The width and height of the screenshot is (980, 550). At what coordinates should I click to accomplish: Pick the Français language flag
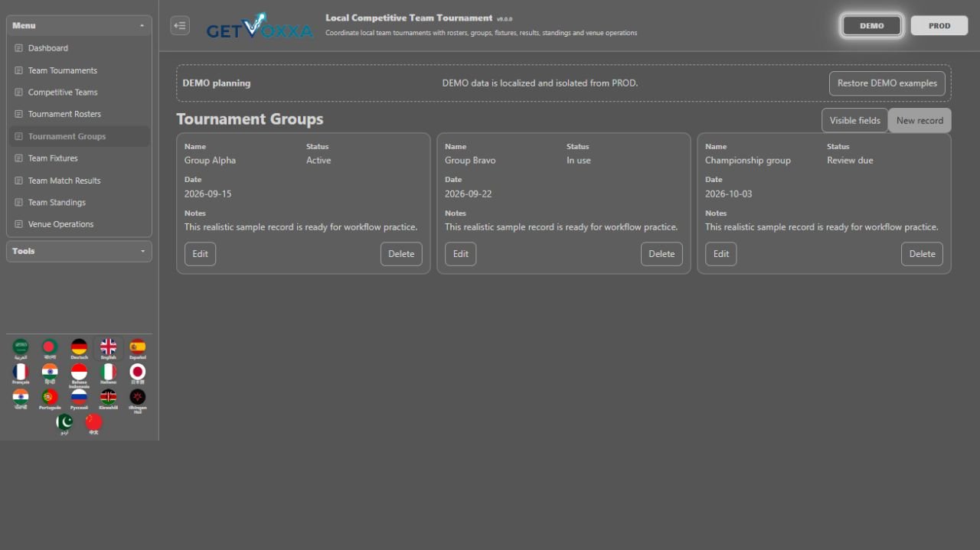(x=21, y=373)
